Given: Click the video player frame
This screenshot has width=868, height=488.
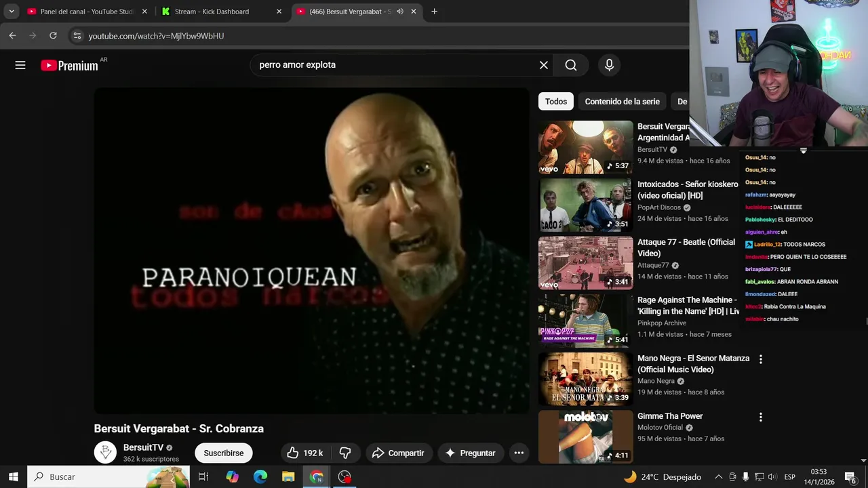Looking at the screenshot, I should 311,250.
